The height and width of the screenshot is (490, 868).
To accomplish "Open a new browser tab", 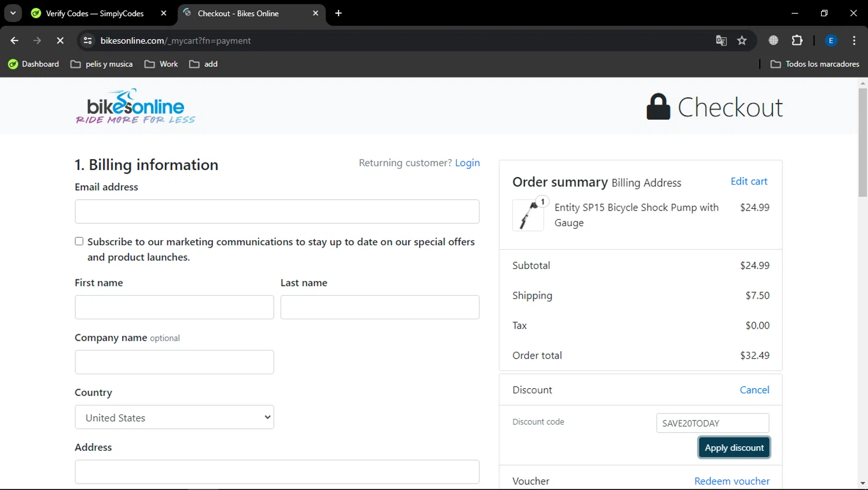I will tap(339, 13).
